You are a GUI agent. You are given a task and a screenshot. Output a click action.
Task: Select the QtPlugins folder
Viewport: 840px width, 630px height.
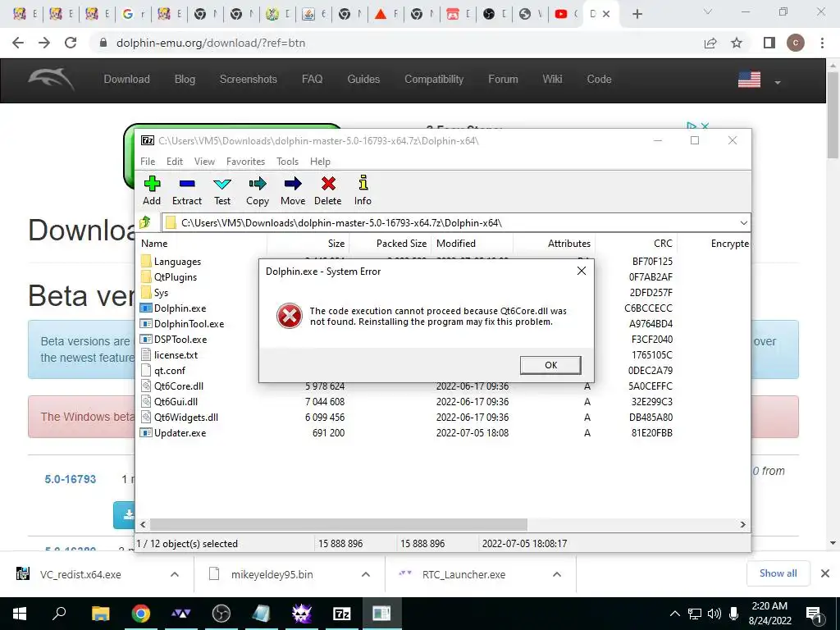[x=176, y=277]
